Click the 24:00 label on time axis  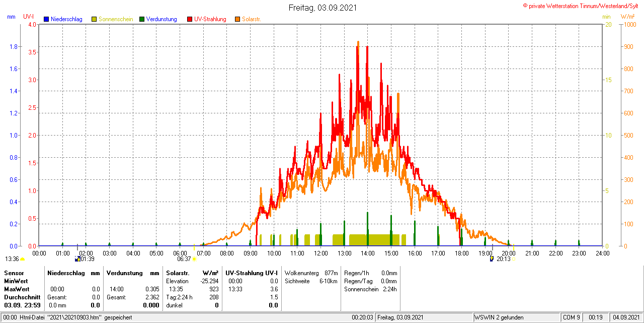[x=602, y=253]
